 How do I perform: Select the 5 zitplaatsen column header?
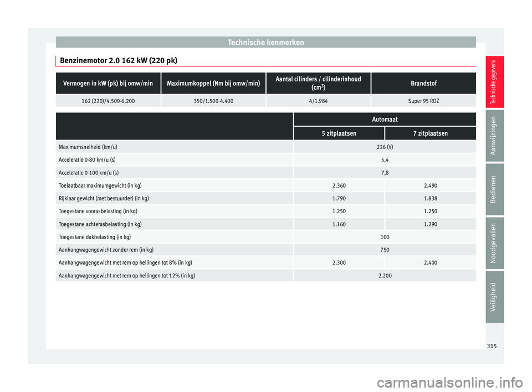(339, 133)
